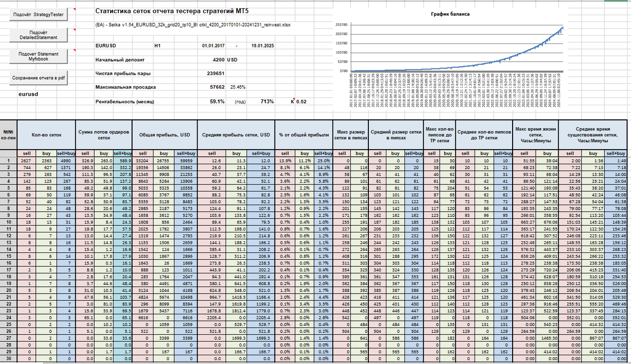Select the max lifetime cell 51:55
The height and width of the screenshot is (364, 631).
tap(524, 160)
